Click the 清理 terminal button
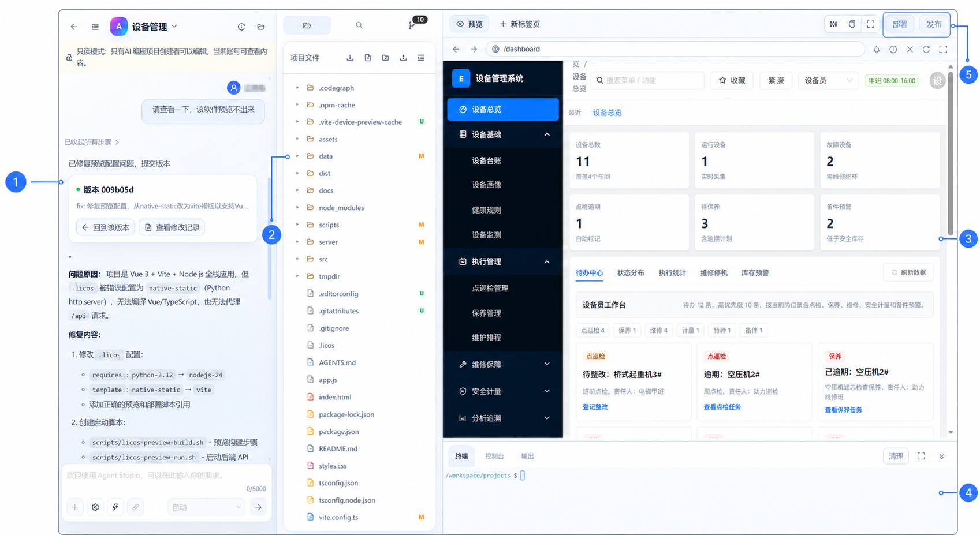 (896, 457)
